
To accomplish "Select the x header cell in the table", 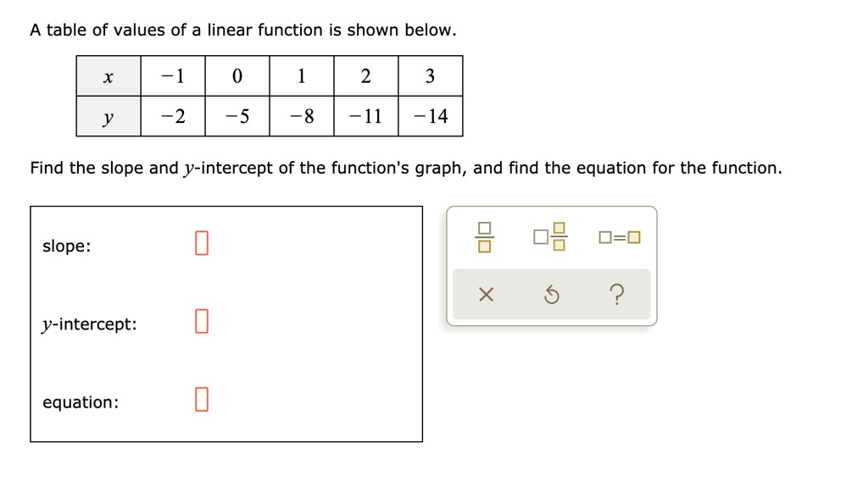I will [108, 75].
